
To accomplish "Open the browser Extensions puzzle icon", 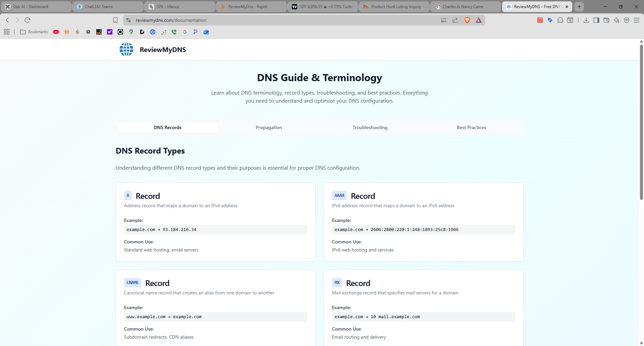I will (x=560, y=20).
